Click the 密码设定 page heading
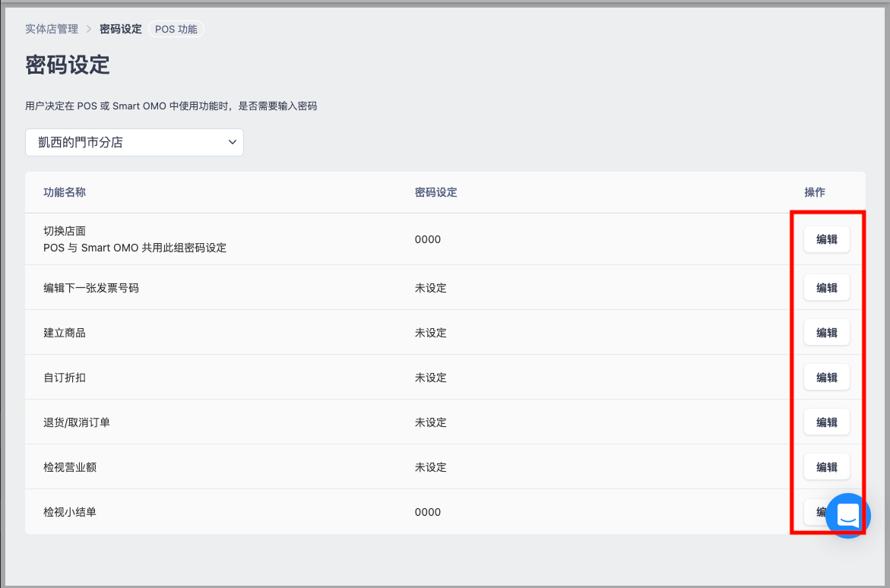Screen dimensions: 890x588 (68, 65)
